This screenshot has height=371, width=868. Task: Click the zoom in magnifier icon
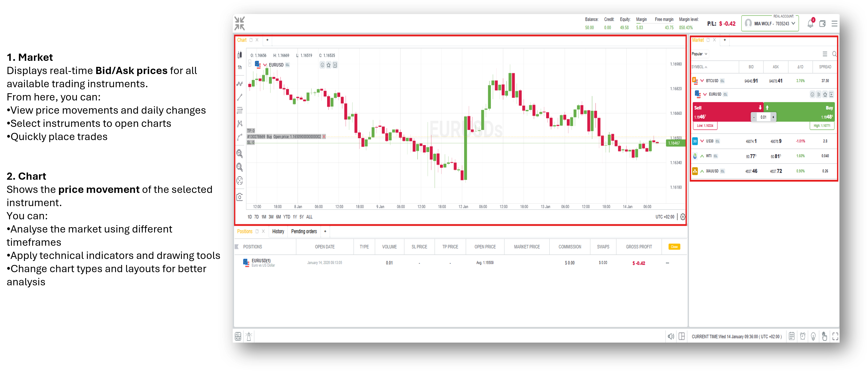point(240,154)
